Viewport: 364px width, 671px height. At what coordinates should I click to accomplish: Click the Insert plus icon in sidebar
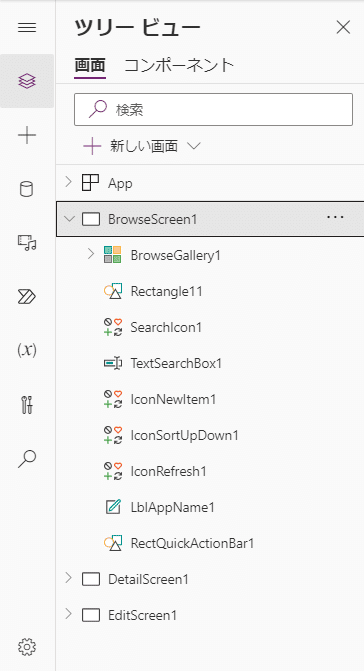[x=27, y=136]
